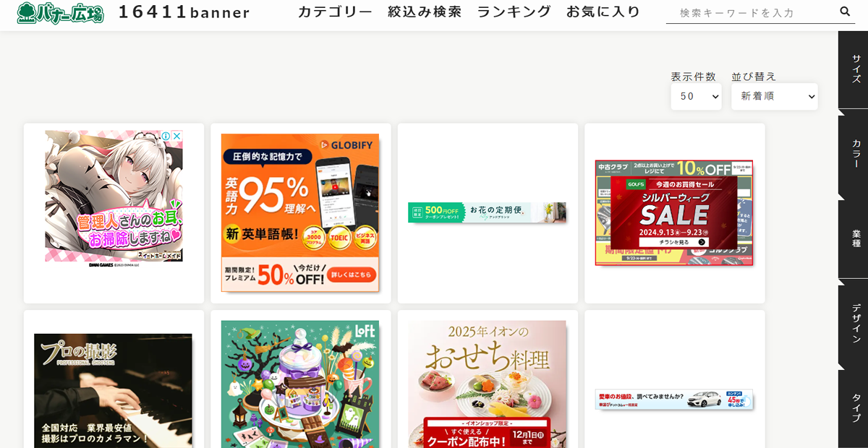
Task: Open the ad info icon
Action: pyautogui.click(x=166, y=136)
